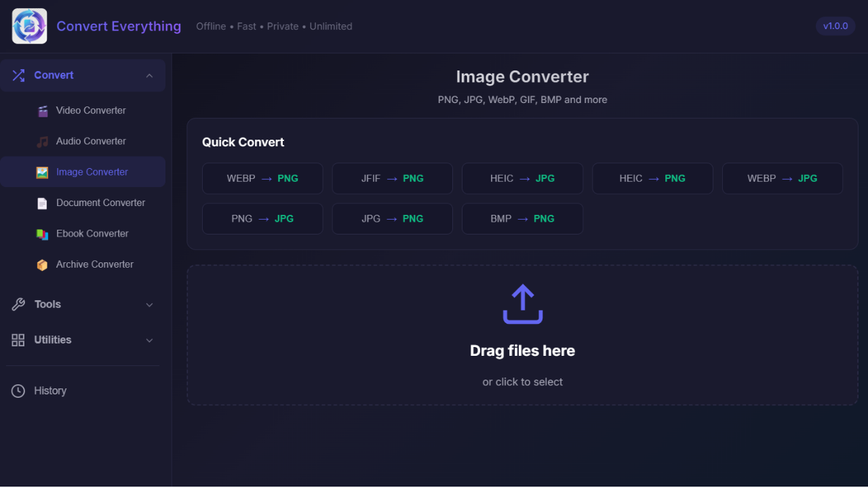The image size is (868, 488).
Task: Click the Document Converter page icon
Action: (42, 202)
